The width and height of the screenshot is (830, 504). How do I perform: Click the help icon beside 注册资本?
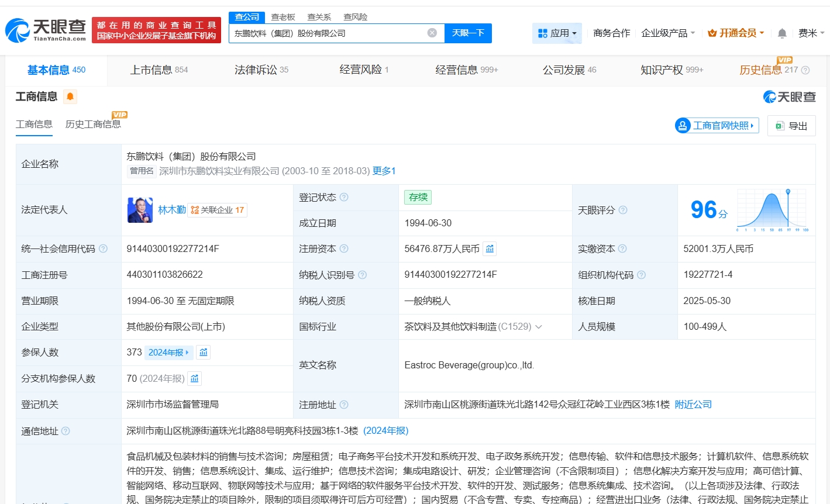344,248
